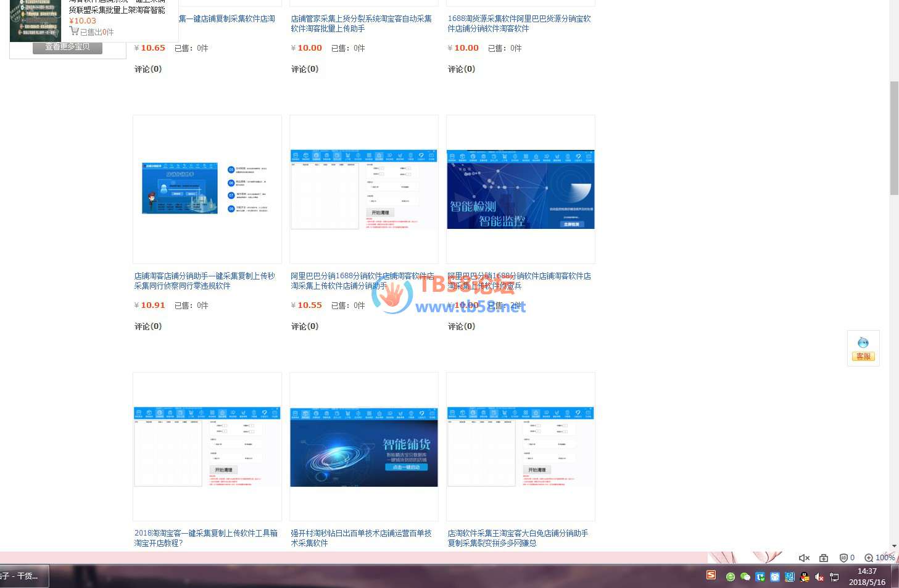Open the 阿里巴巴分销1688 link priced 10.55

[362, 281]
